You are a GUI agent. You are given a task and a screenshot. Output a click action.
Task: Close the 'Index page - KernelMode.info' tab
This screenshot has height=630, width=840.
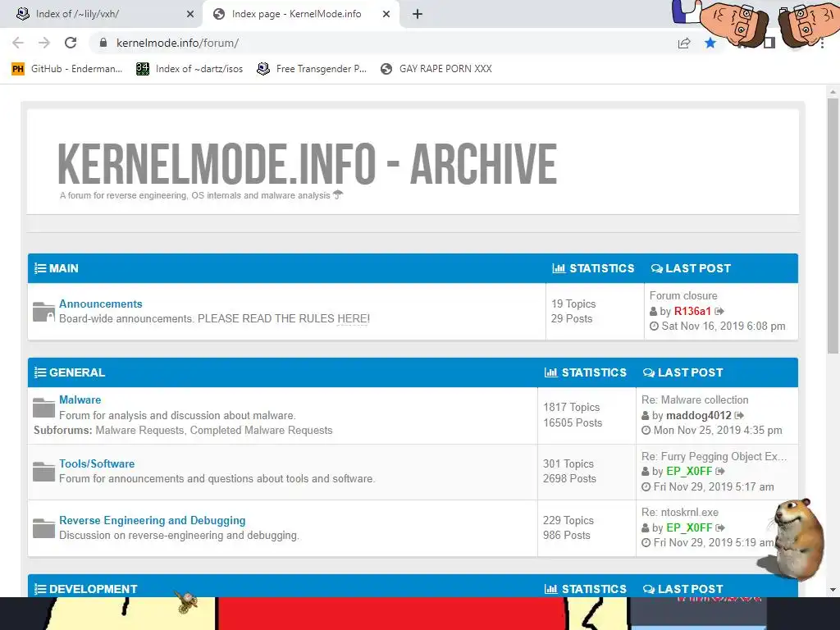click(386, 14)
